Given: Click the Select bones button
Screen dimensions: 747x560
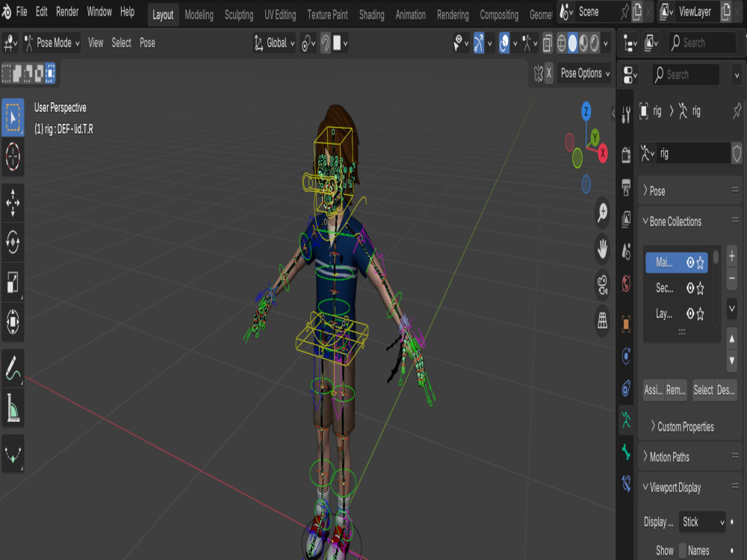Looking at the screenshot, I should pyautogui.click(x=703, y=391).
